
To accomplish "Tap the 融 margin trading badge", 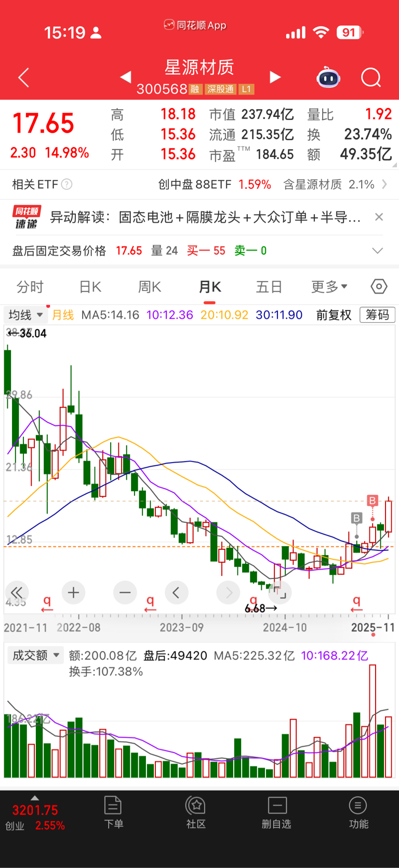I will [195, 89].
